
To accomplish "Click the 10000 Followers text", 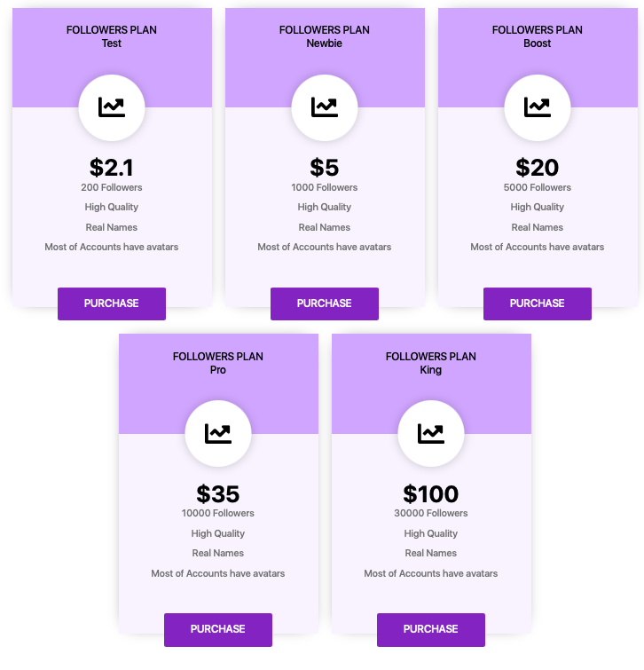I will (x=218, y=513).
